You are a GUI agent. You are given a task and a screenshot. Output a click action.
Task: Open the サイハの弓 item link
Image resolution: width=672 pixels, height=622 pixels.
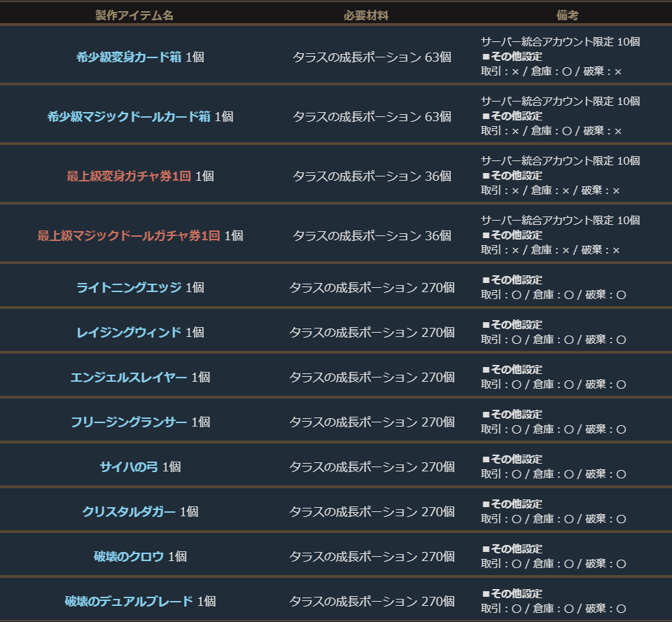pos(129,466)
